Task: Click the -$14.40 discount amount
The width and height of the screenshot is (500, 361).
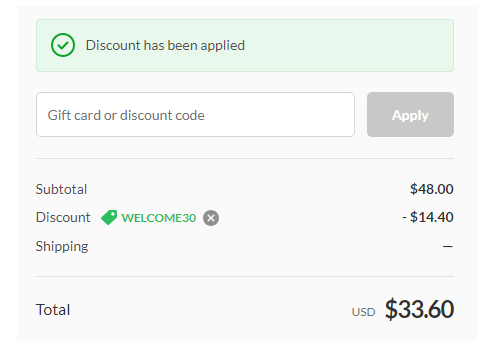Action: pos(428,217)
